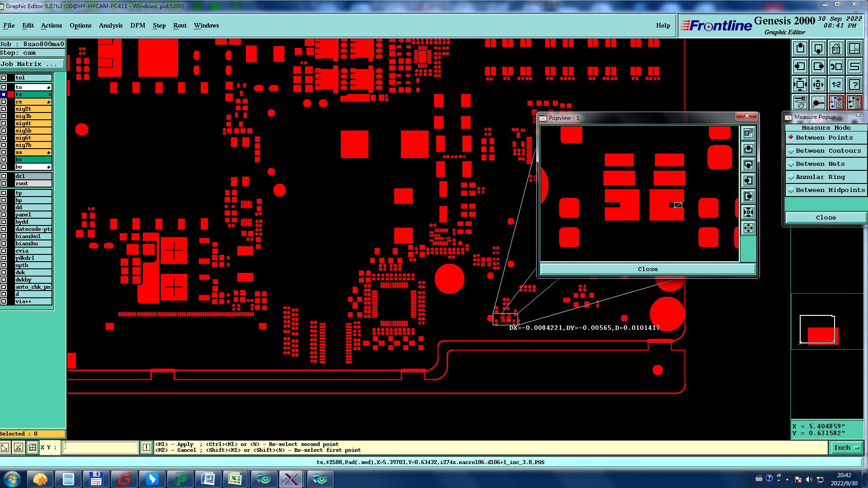Open the Analysis menu
Screen dimensions: 868x488
(x=111, y=26)
